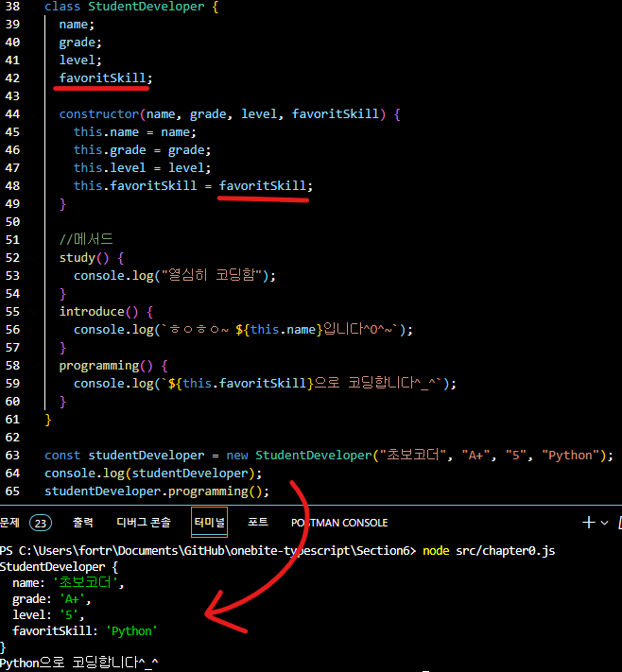The image size is (622, 672).
Task: Click line number 48 in the gutter
Action: (12, 185)
